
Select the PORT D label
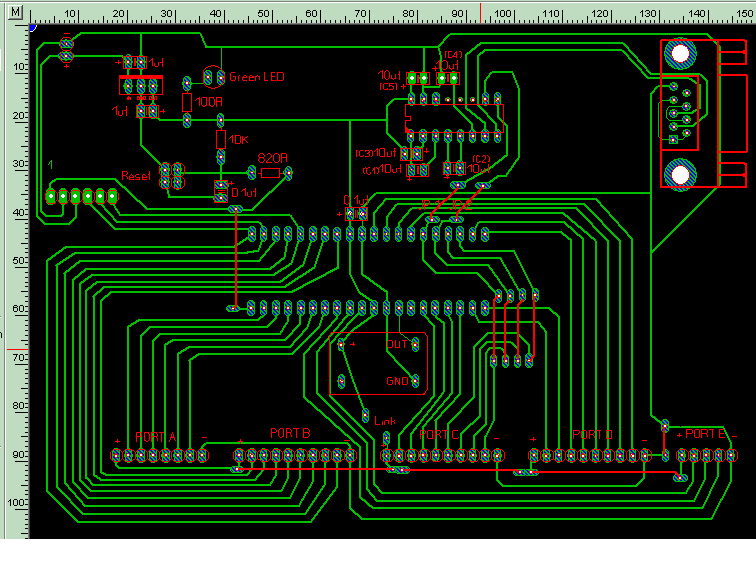click(x=592, y=434)
